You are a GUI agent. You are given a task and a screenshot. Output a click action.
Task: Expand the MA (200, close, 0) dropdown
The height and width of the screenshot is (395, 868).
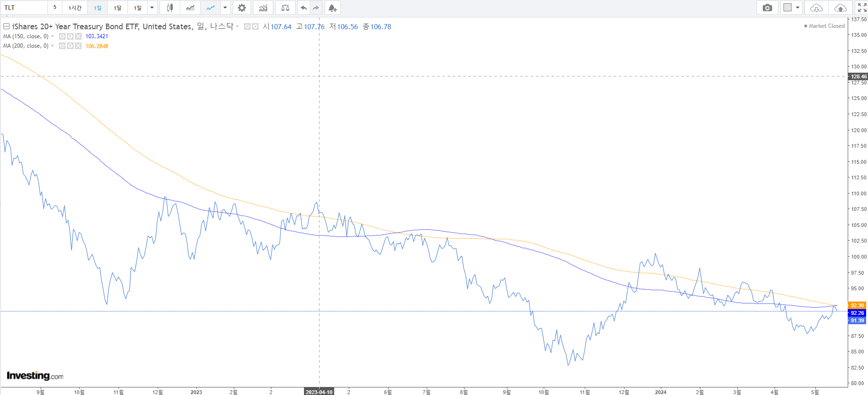click(x=52, y=46)
